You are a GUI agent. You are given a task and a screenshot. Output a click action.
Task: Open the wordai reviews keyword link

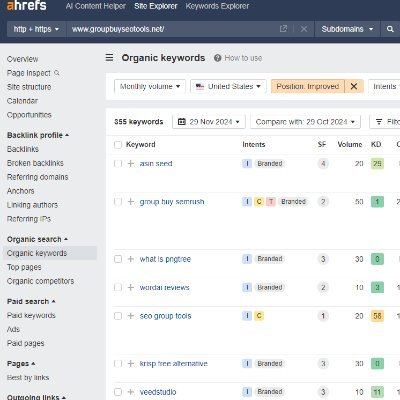165,287
